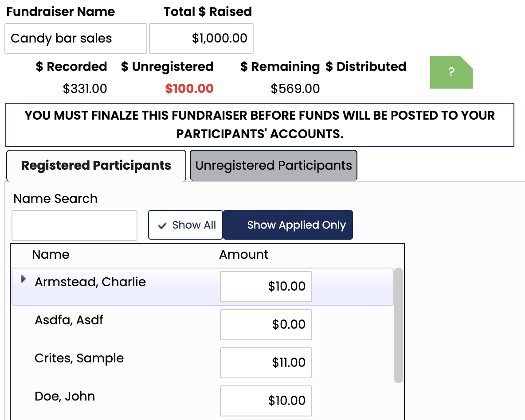The width and height of the screenshot is (525, 420).
Task: Click the checkmark inside Show All button
Action: click(x=161, y=225)
